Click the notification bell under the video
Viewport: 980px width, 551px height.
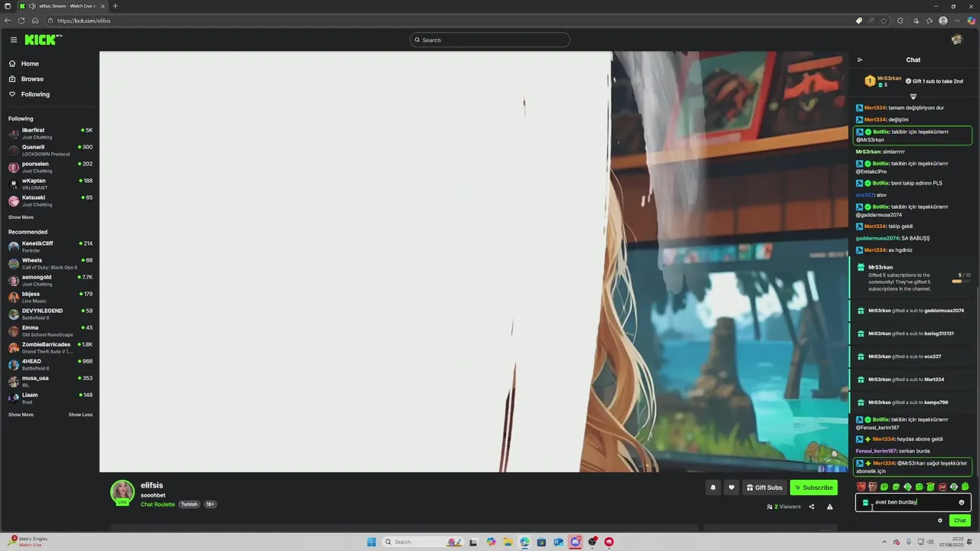coord(713,487)
